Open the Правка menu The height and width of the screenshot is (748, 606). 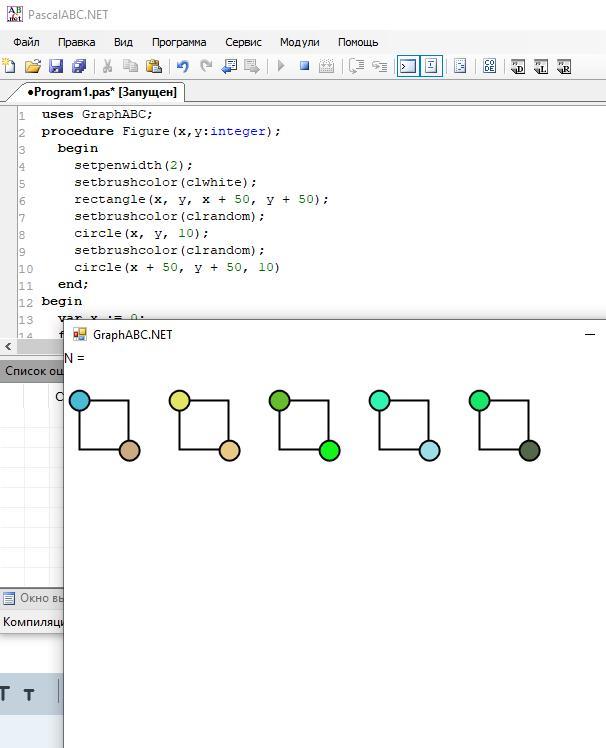76,42
